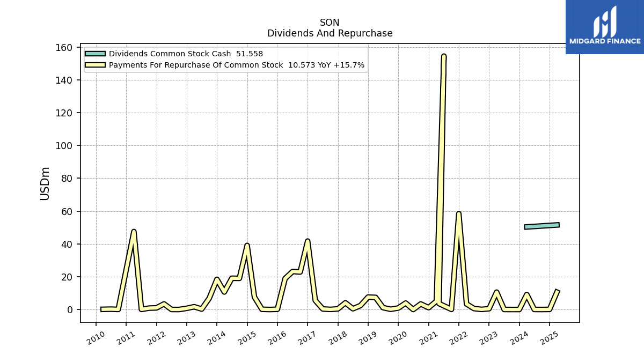Click the 160 y-axis tick label
The height and width of the screenshot is (362, 644).
pos(64,47)
